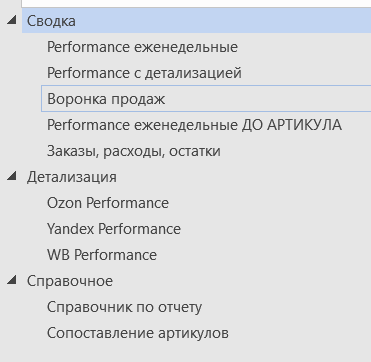
Task: Select the Детализация group label
Action: point(72,177)
